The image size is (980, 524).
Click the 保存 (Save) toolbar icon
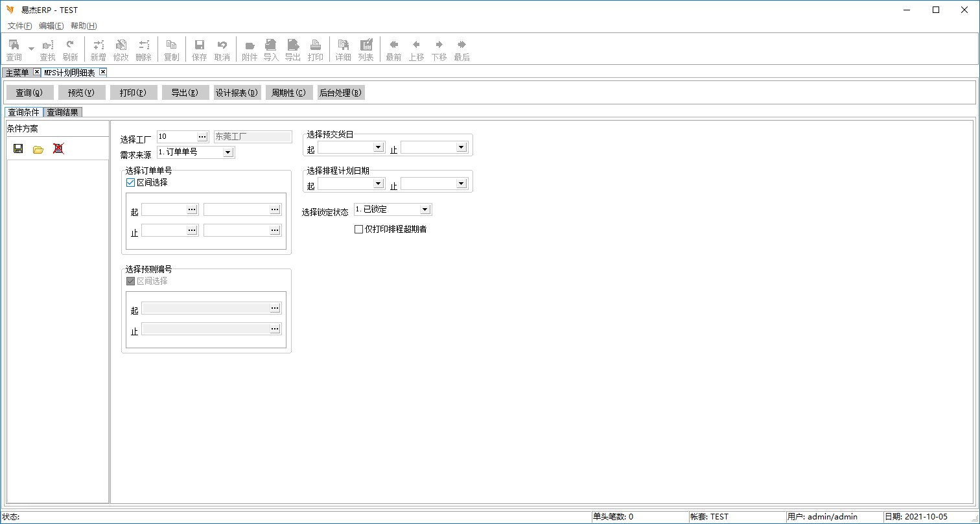(200, 50)
